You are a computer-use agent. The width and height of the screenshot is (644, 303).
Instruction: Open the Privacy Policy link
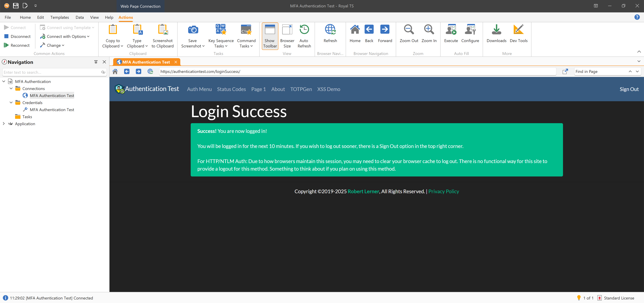[x=443, y=191]
